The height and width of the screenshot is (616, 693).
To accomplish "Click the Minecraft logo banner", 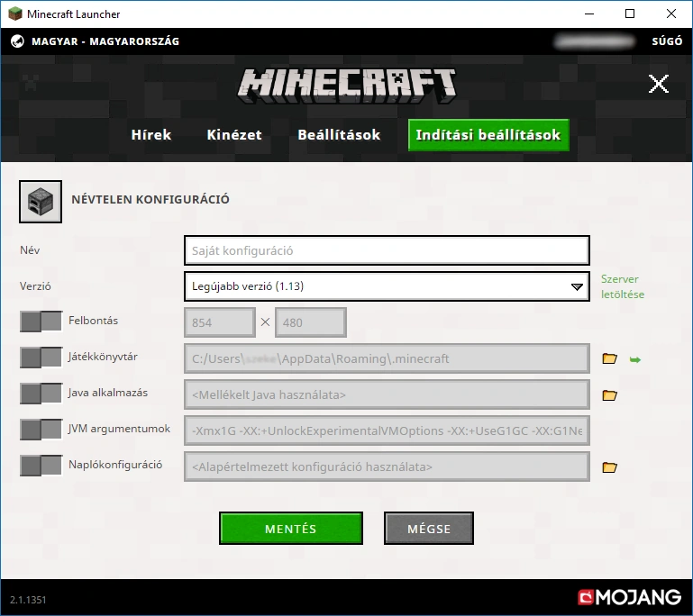I will [x=347, y=86].
